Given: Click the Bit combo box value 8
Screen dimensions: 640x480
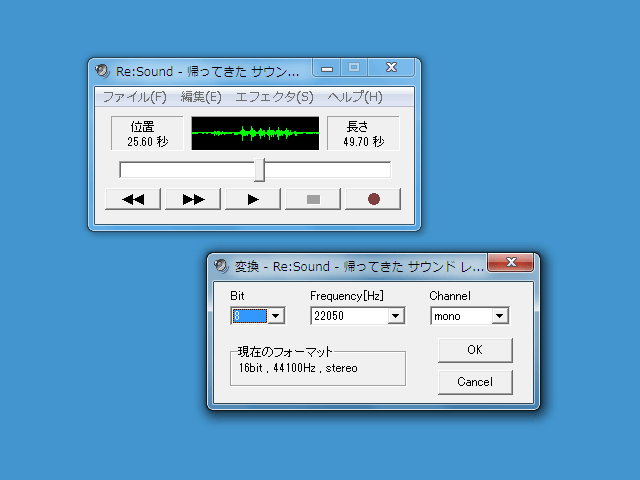Looking at the screenshot, I should [249, 316].
